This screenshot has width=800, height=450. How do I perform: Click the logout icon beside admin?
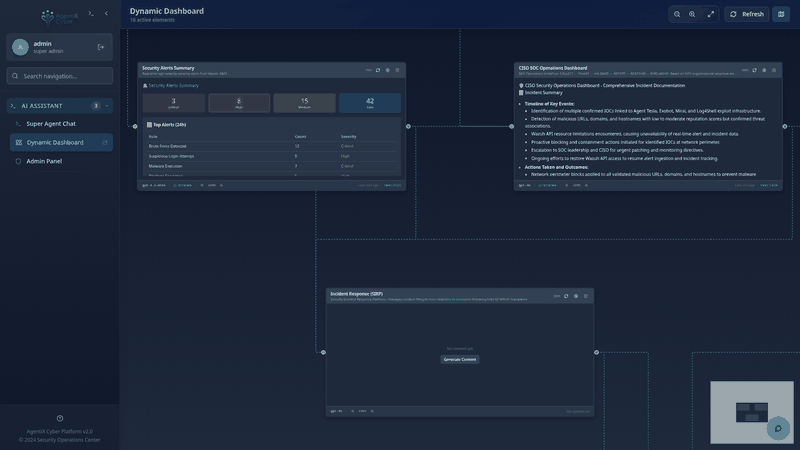coord(101,47)
